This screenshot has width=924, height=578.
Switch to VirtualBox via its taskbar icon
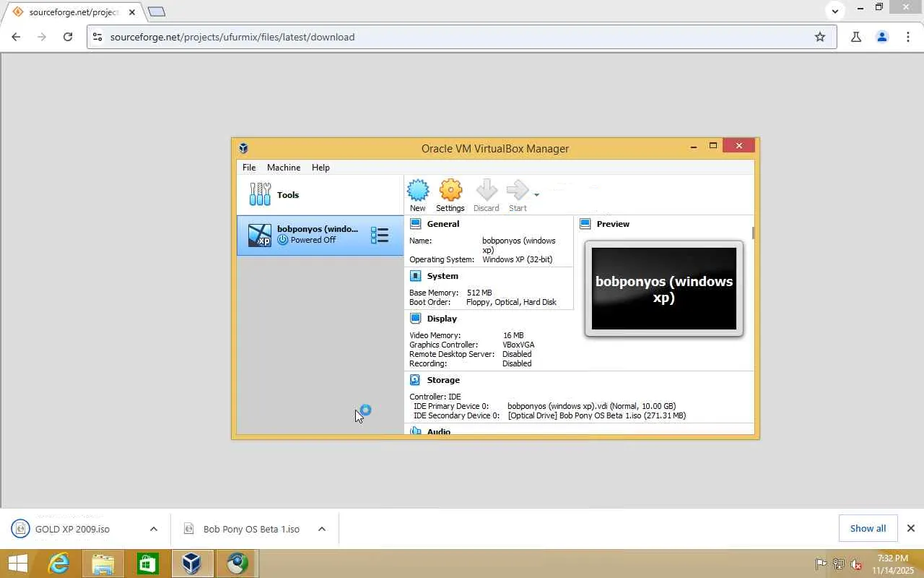tap(192, 564)
